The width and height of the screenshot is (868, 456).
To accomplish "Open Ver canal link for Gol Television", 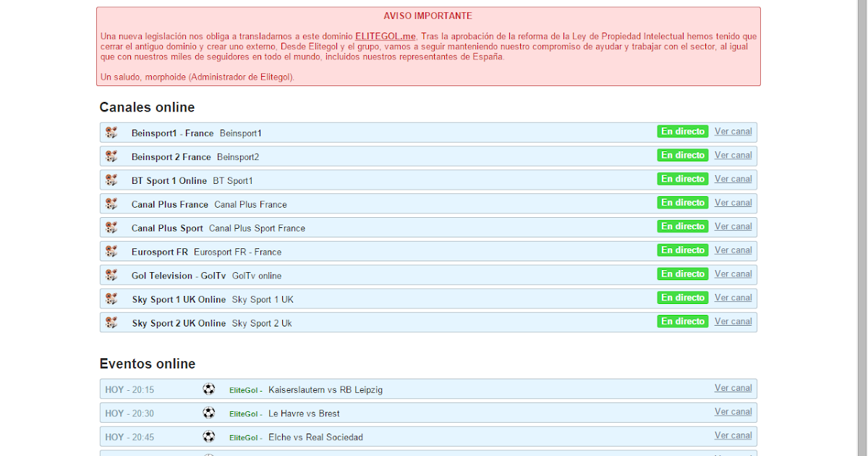I will 733,274.
